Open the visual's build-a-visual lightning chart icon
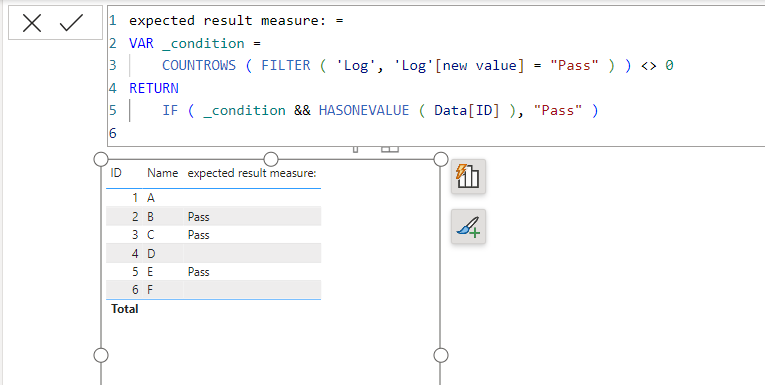Image resolution: width=765 pixels, height=385 pixels. tap(468, 177)
